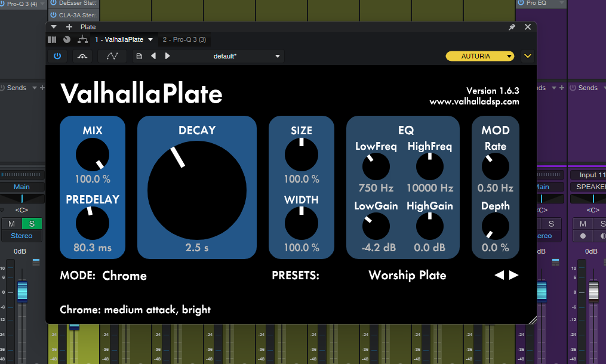Open the Plate window menu triangle
Viewport: 606px width, 364px height.
[x=54, y=27]
